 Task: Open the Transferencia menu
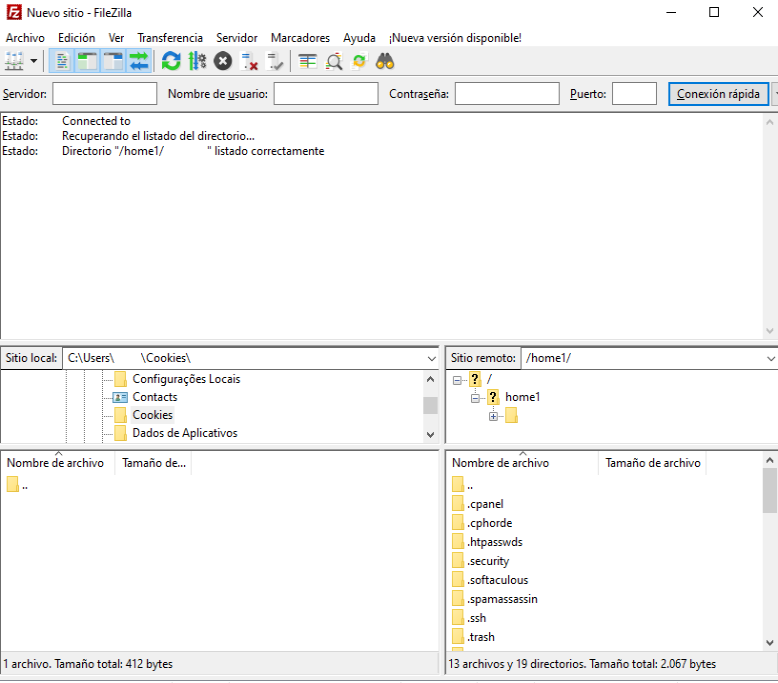(x=170, y=38)
